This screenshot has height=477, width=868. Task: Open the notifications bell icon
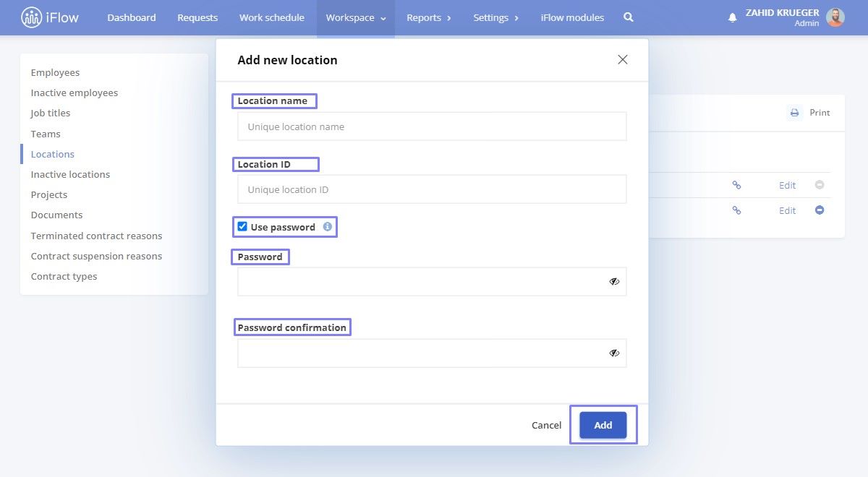point(733,17)
